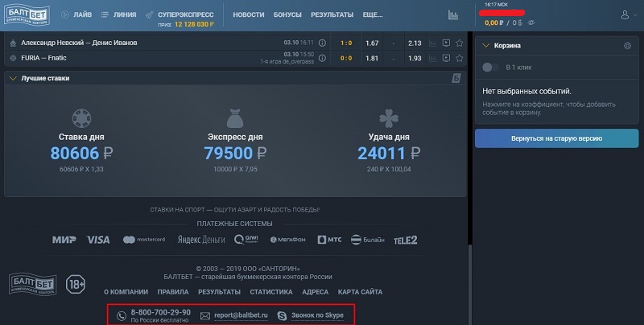This screenshot has width=644, height=325.
Task: Toggle 'В 1 клик' one-click betting
Action: [x=490, y=68]
